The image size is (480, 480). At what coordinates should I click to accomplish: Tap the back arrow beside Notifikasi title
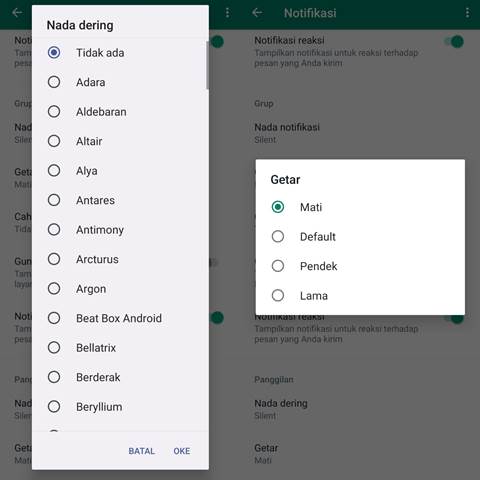(257, 13)
